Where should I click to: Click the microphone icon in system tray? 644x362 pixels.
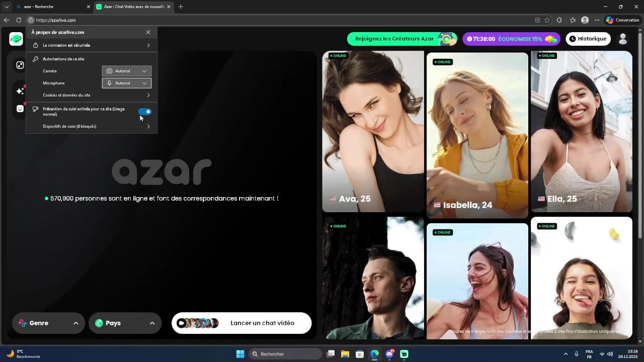(x=577, y=354)
